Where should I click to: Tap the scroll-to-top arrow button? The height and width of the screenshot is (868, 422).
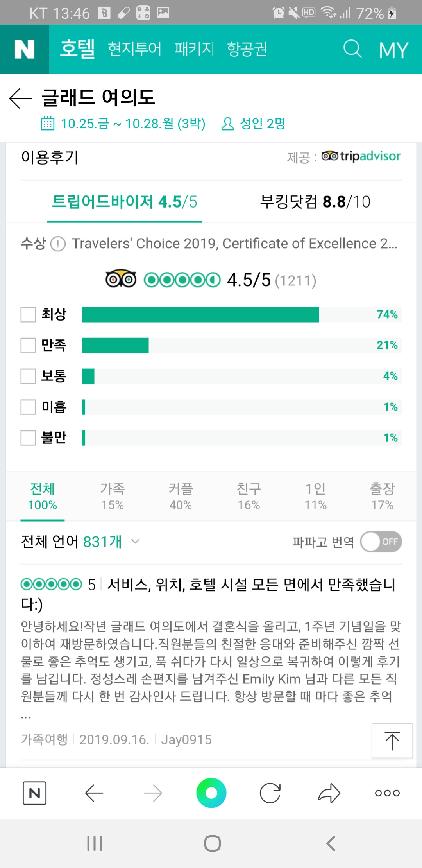coord(392,741)
